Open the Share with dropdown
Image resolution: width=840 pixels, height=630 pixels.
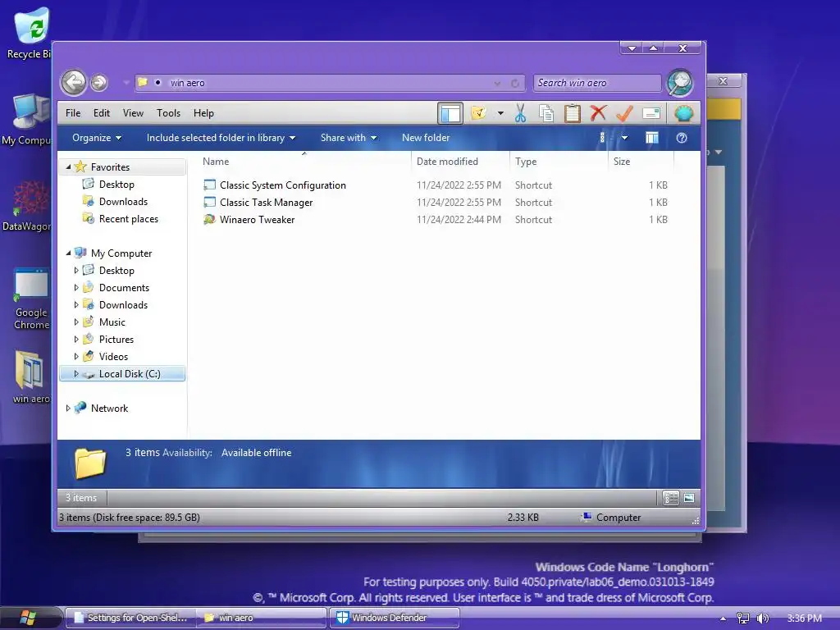tap(348, 138)
